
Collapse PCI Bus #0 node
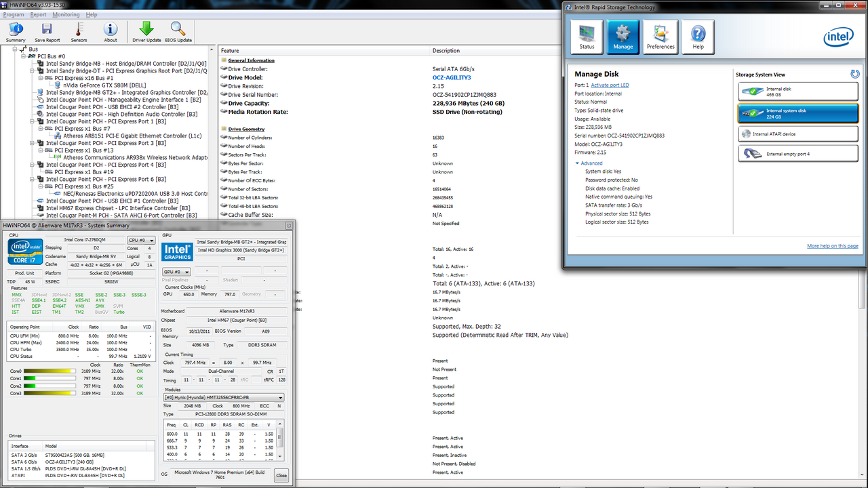pyautogui.click(x=23, y=56)
